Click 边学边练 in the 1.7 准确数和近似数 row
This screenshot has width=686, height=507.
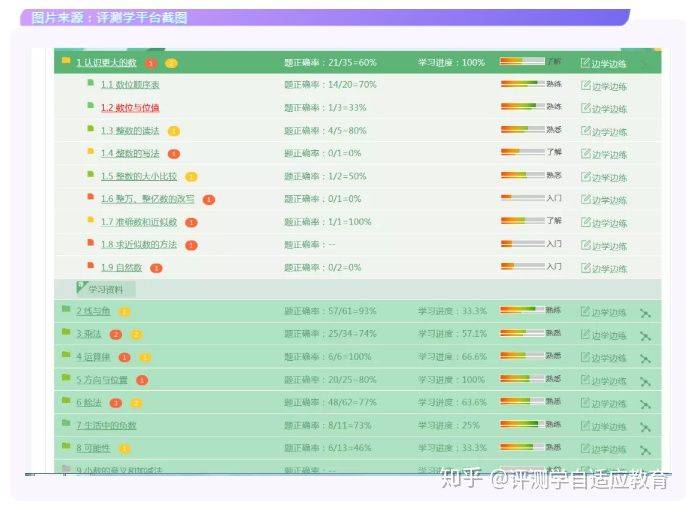(604, 222)
